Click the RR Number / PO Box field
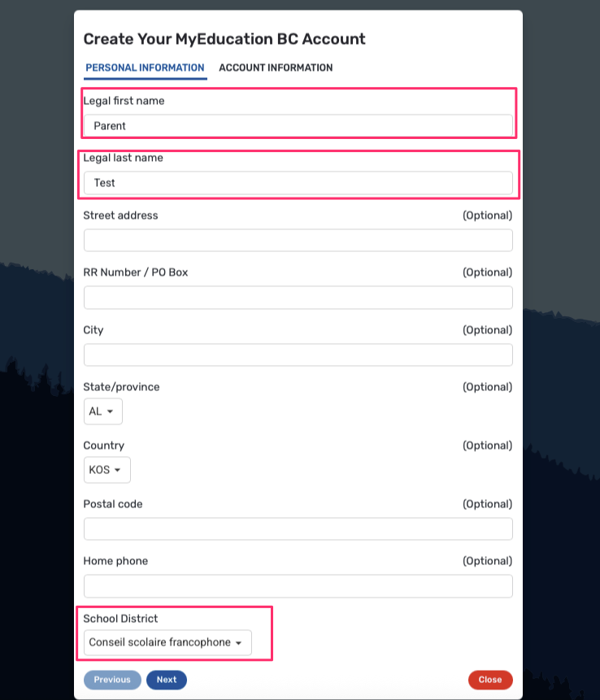 [x=298, y=298]
